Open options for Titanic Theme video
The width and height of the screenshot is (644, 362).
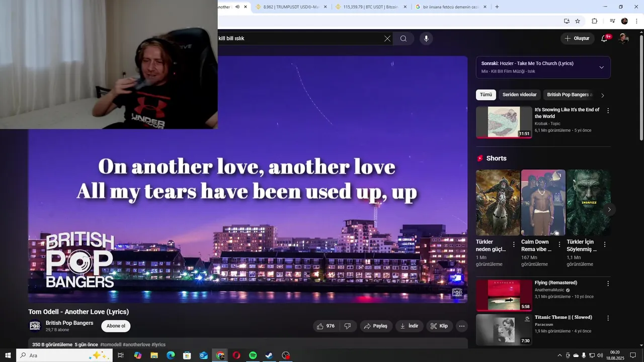click(608, 318)
